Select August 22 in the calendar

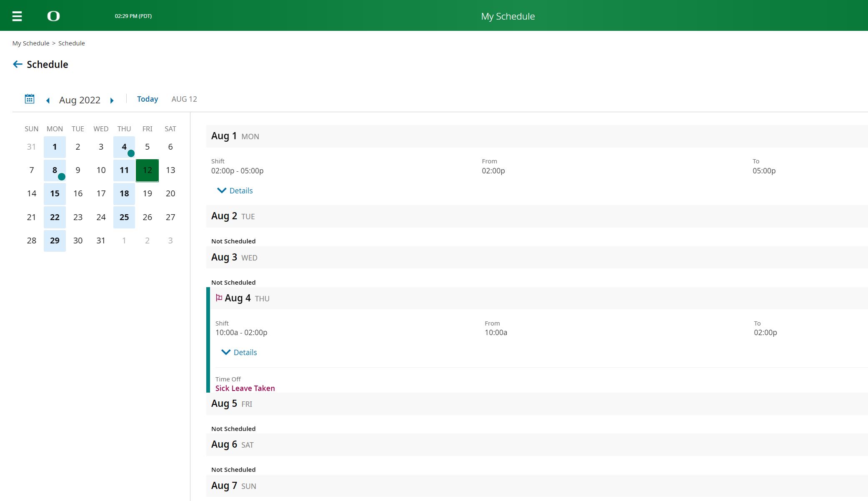coord(55,218)
